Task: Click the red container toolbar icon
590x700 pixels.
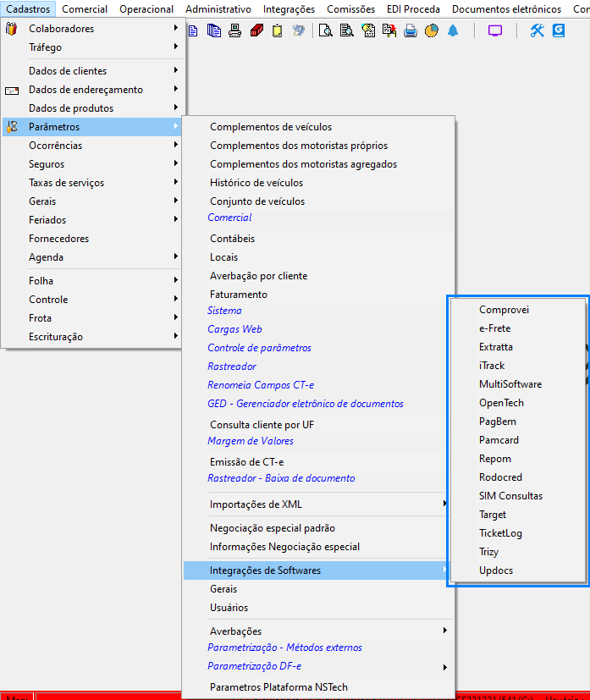Action: pyautogui.click(x=256, y=30)
